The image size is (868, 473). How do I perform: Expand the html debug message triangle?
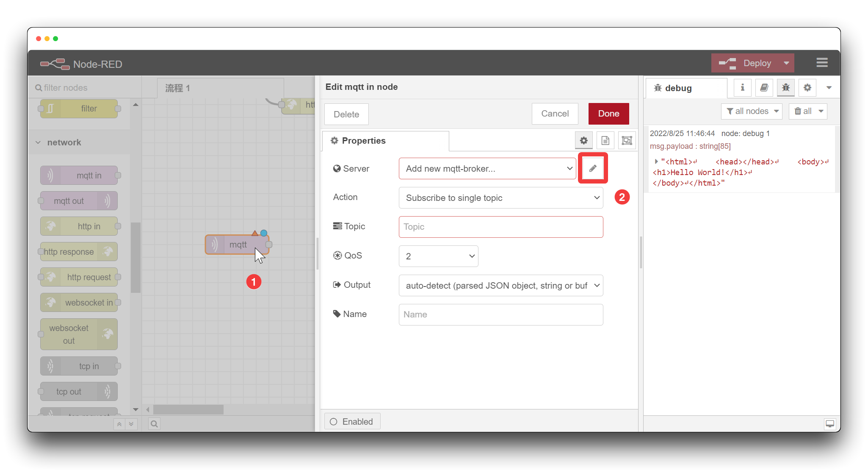coord(656,161)
